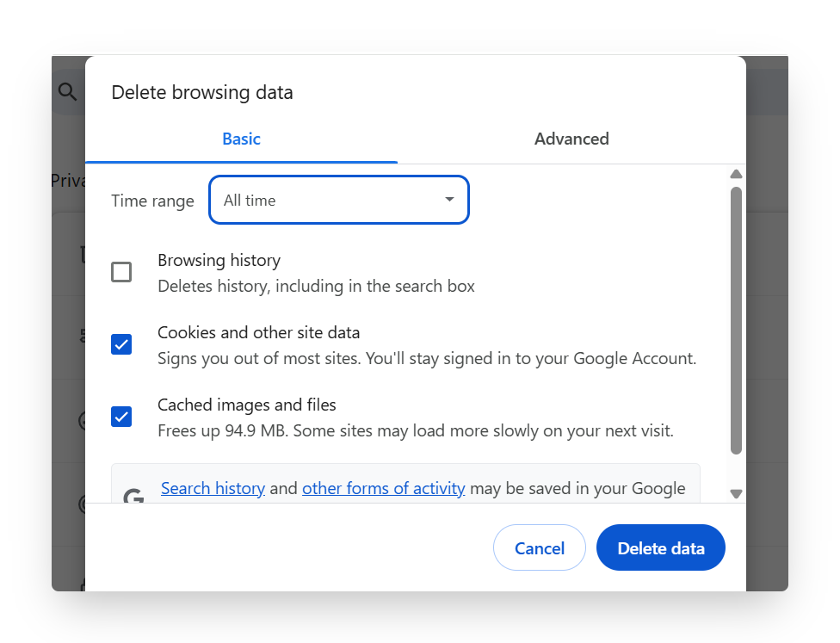840x643 pixels.
Task: Click the scroll down arrow in the dialog
Action: (736, 493)
